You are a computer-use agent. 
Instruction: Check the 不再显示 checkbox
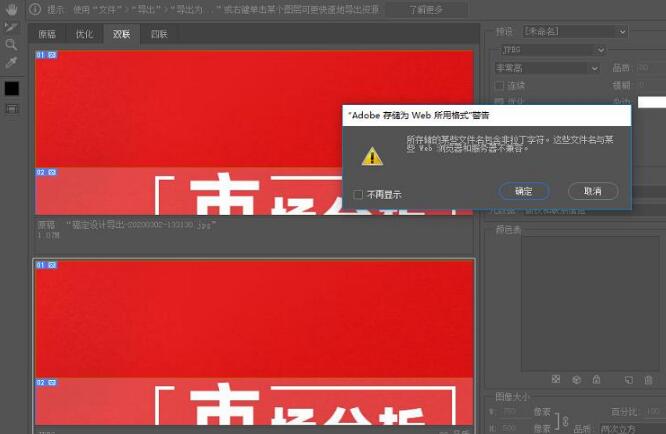tap(359, 194)
